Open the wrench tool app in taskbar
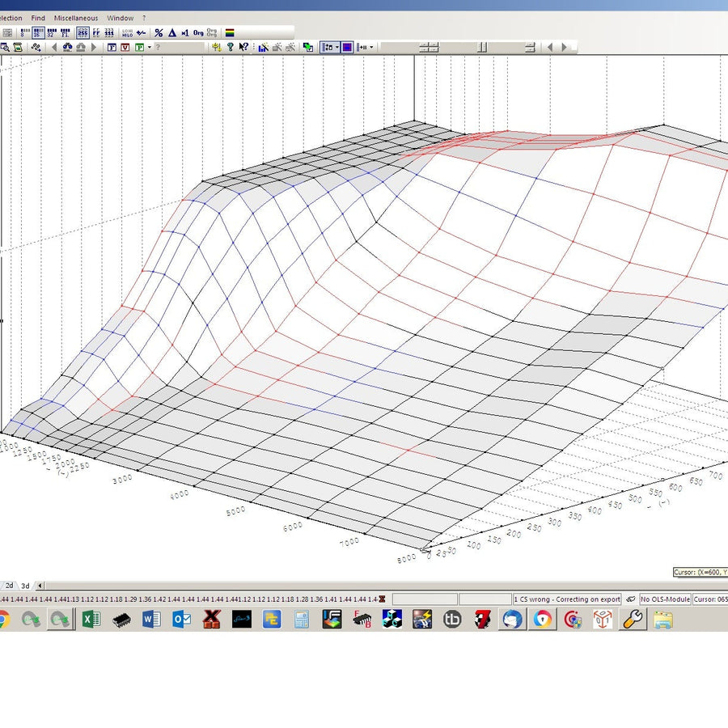The image size is (728, 728). click(633, 620)
